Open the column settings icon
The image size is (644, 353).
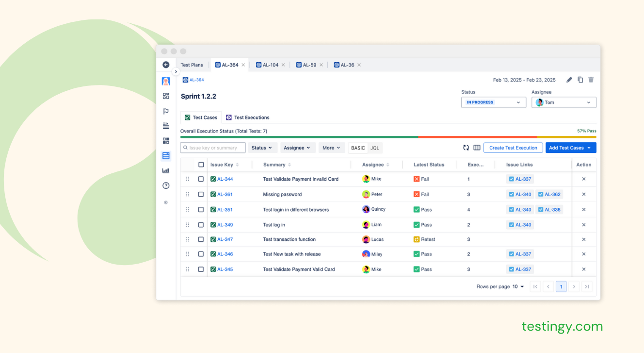pos(477,148)
